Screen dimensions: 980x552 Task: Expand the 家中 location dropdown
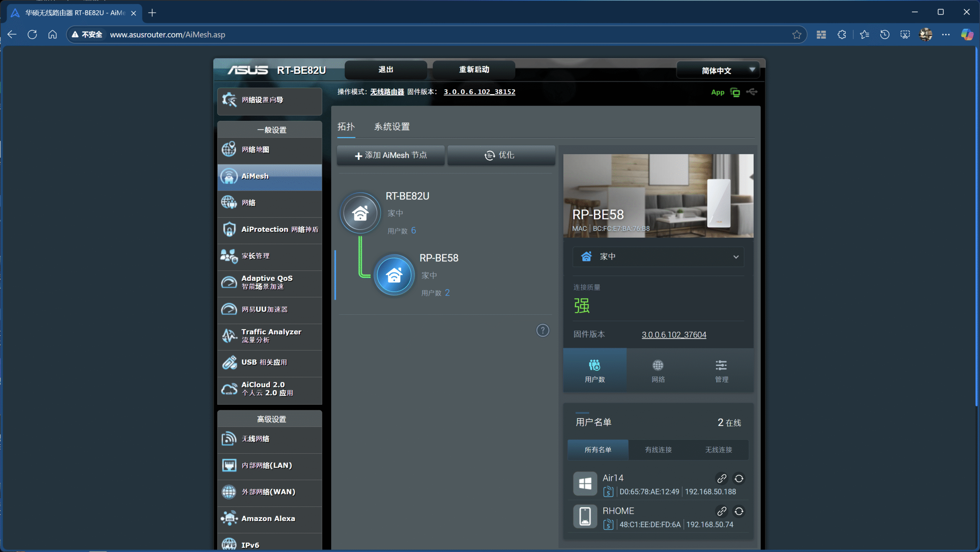[x=658, y=257]
